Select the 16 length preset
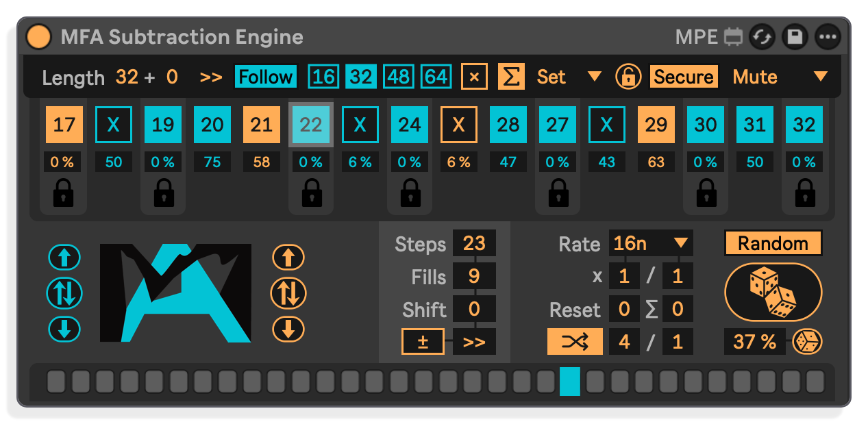 tap(324, 77)
